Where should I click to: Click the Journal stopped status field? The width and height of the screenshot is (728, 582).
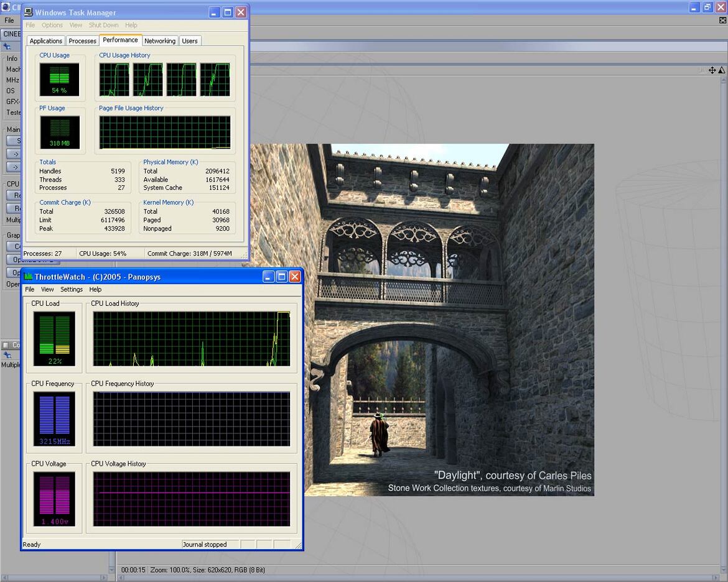[x=210, y=544]
